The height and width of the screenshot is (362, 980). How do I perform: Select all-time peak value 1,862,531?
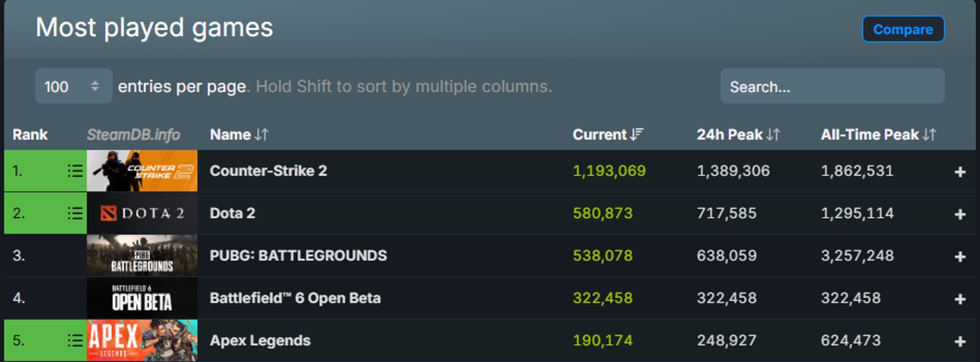[x=857, y=171]
